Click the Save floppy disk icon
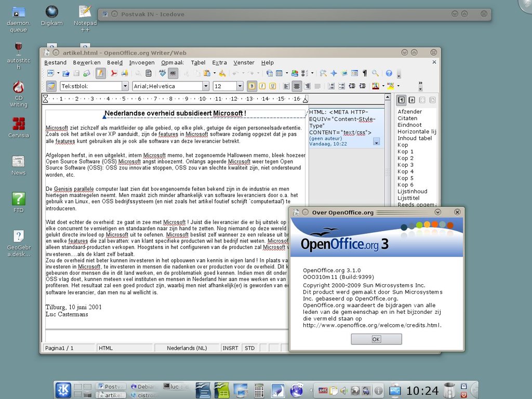The height and width of the screenshot is (399, 532). pos(76,73)
